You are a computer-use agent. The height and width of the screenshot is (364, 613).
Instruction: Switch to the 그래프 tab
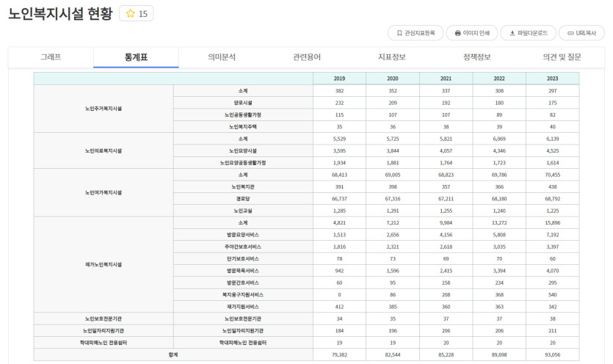point(51,57)
